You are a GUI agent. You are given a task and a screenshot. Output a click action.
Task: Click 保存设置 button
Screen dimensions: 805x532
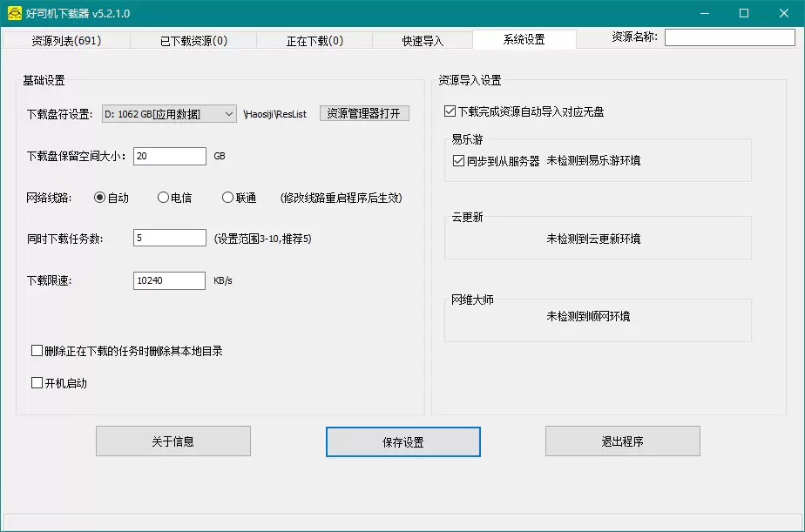[403, 441]
